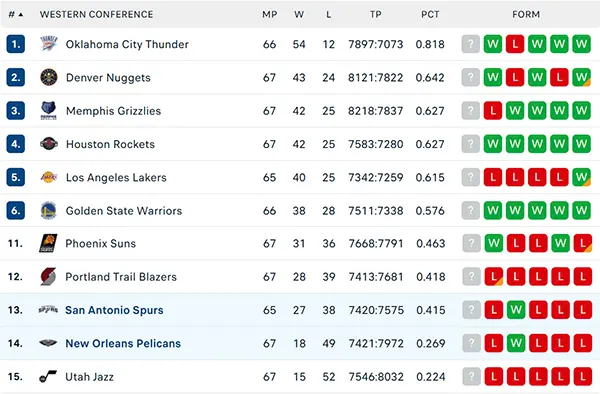Select the TP column header

[375, 15]
